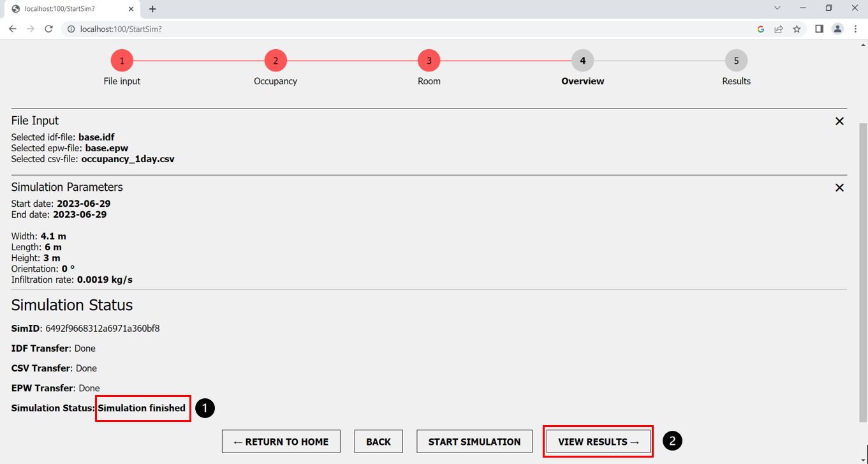The image size is (868, 464).
Task: Collapse the File Input section
Action: [839, 121]
